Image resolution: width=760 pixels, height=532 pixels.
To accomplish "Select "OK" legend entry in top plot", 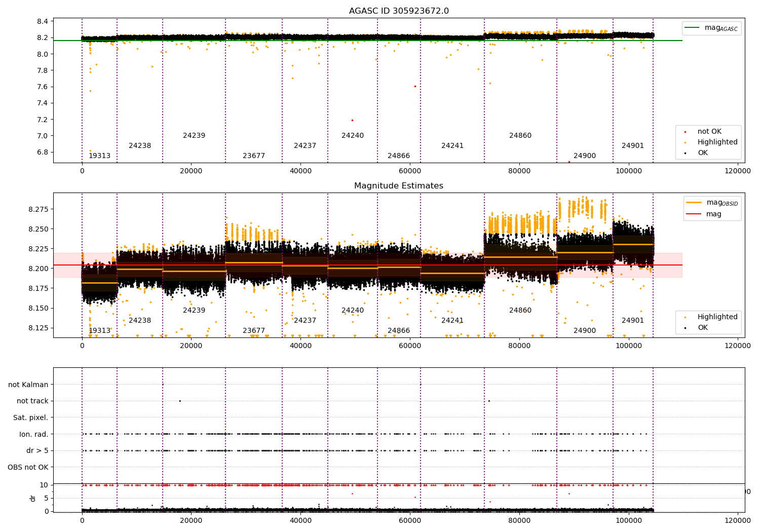I will pos(703,153).
